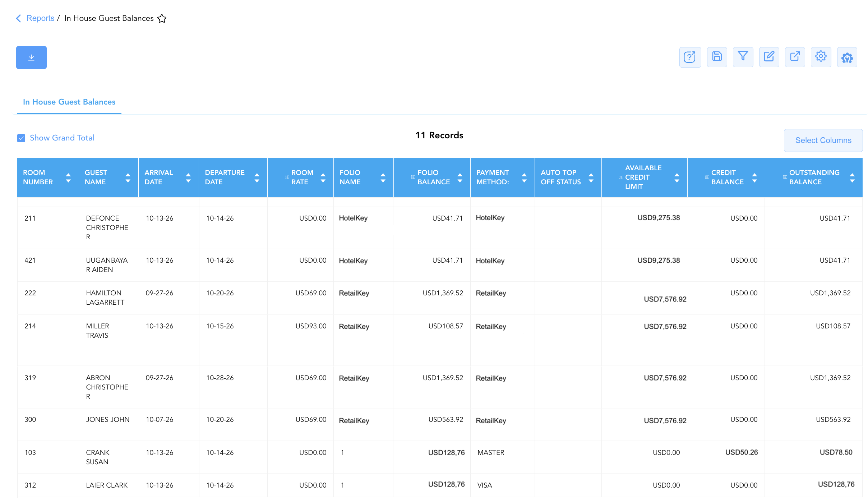Open the filter funnel icon
This screenshot has width=868, height=498.
coord(743,57)
